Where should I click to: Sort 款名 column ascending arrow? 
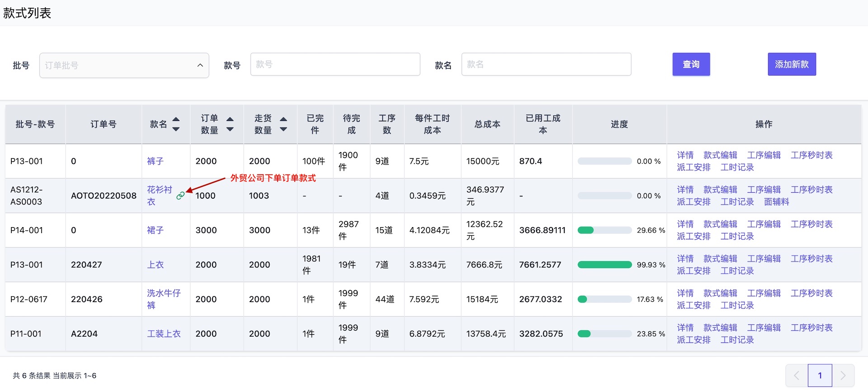176,119
